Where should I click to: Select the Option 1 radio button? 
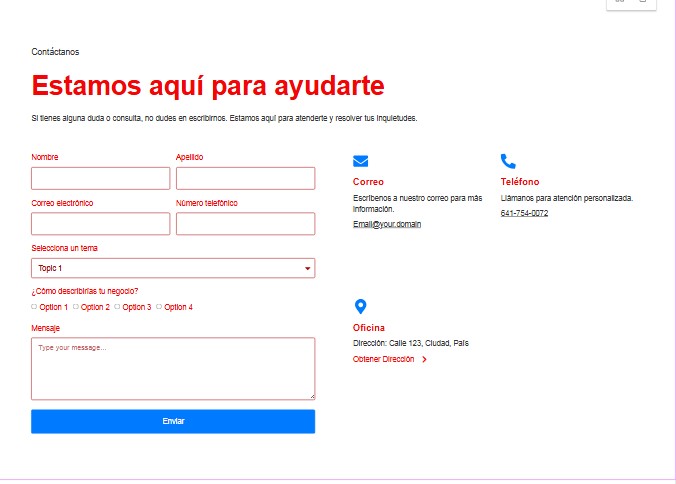34,307
